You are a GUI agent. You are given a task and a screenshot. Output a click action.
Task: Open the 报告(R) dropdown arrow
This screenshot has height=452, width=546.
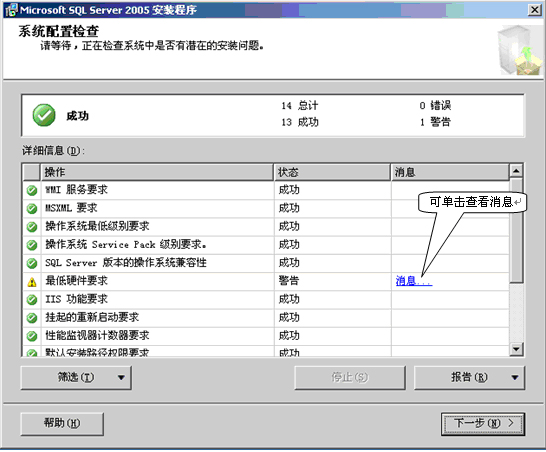515,377
